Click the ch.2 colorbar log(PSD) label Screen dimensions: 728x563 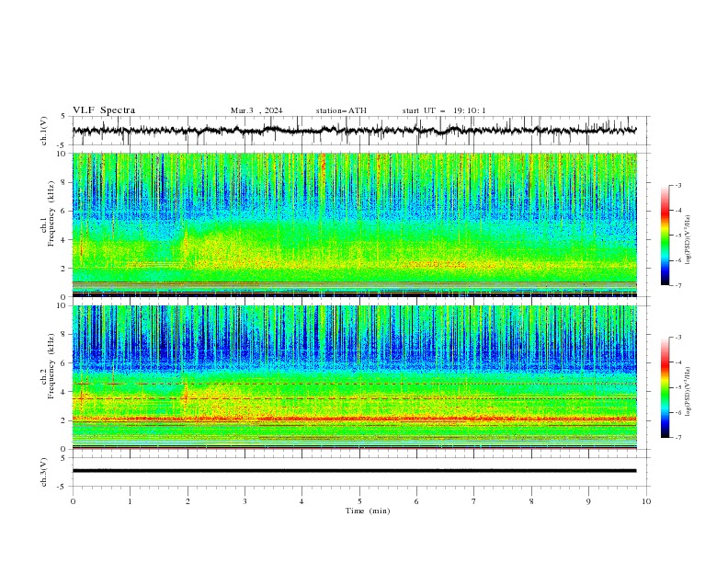(688, 392)
